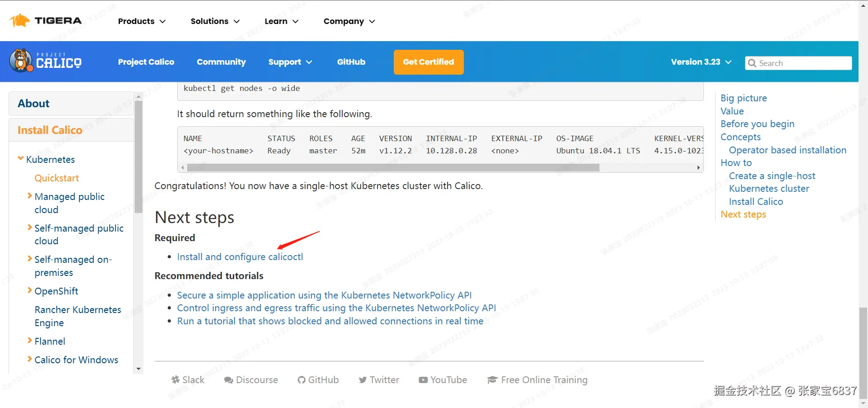This screenshot has width=868, height=408.
Task: Jump to the Concepts section
Action: [x=741, y=137]
